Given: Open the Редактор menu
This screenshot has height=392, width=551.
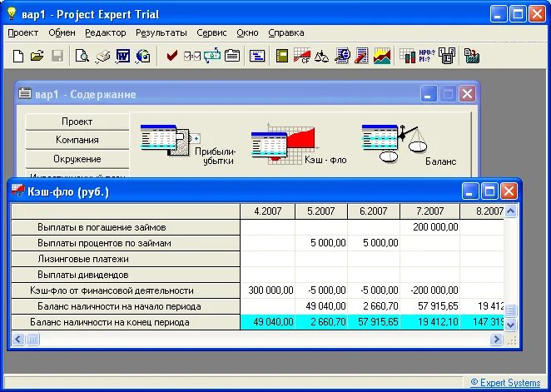Looking at the screenshot, I should pos(106,32).
